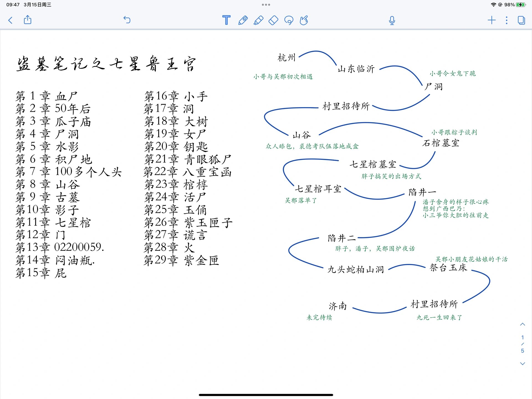Tap the green note 小哥与吴邪初次相遇
The height and width of the screenshot is (399, 532).
(x=283, y=77)
